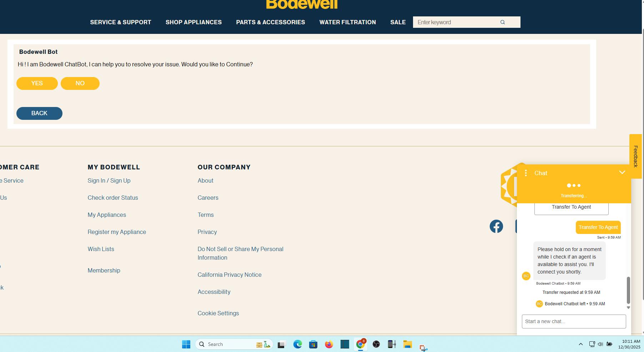Open File Explorer folder icon in taskbar
The width and height of the screenshot is (644, 352).
click(407, 344)
